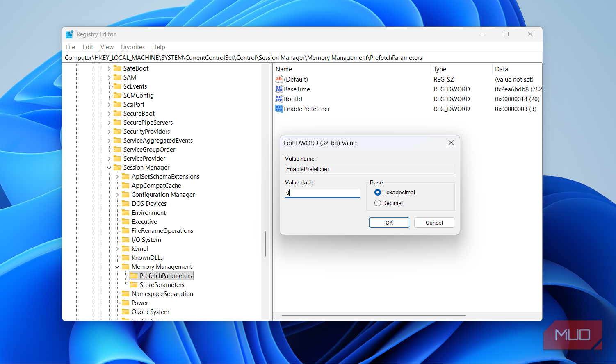Open the Edit menu
Viewport: 616px width, 364px height.
(88, 47)
